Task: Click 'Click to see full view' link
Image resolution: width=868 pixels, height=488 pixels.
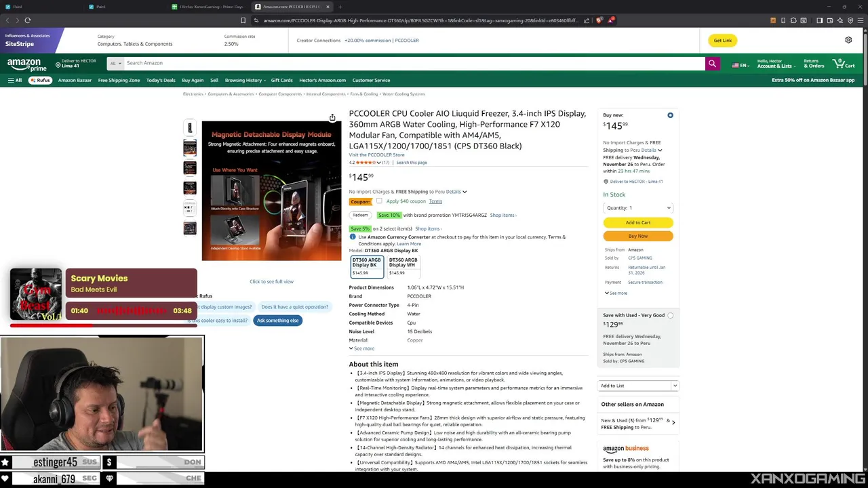Action: pyautogui.click(x=271, y=281)
